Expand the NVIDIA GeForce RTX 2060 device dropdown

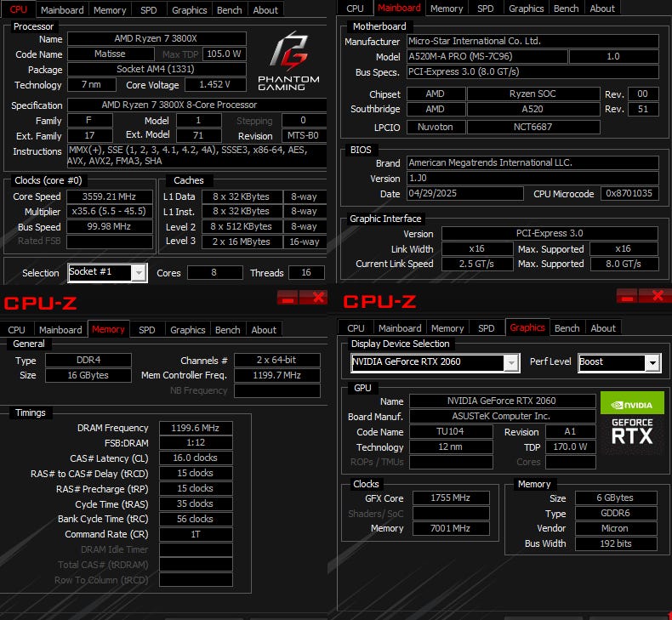(511, 363)
